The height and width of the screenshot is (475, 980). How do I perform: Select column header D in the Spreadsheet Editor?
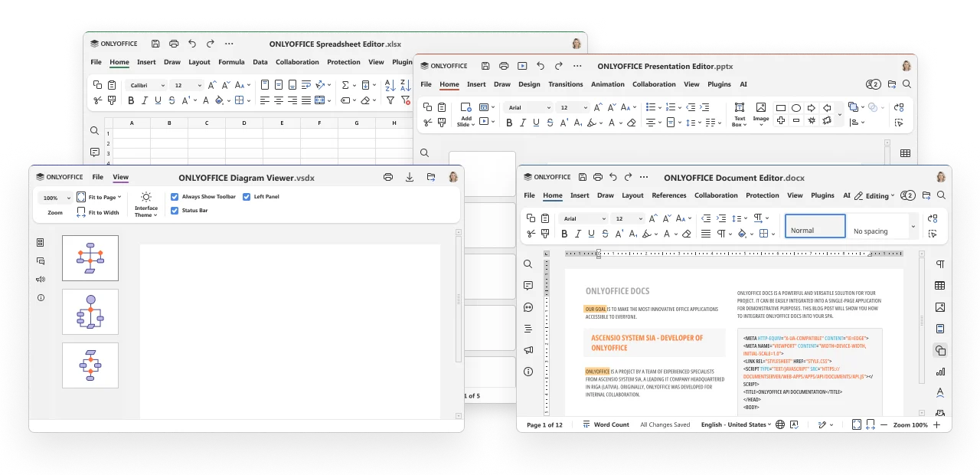click(244, 123)
